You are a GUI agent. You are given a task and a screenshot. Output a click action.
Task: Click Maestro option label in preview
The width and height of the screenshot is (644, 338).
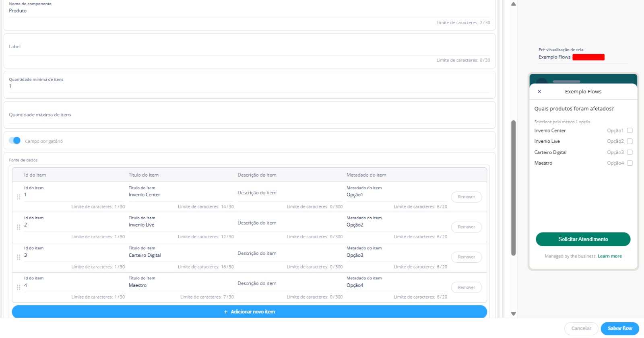(x=543, y=163)
